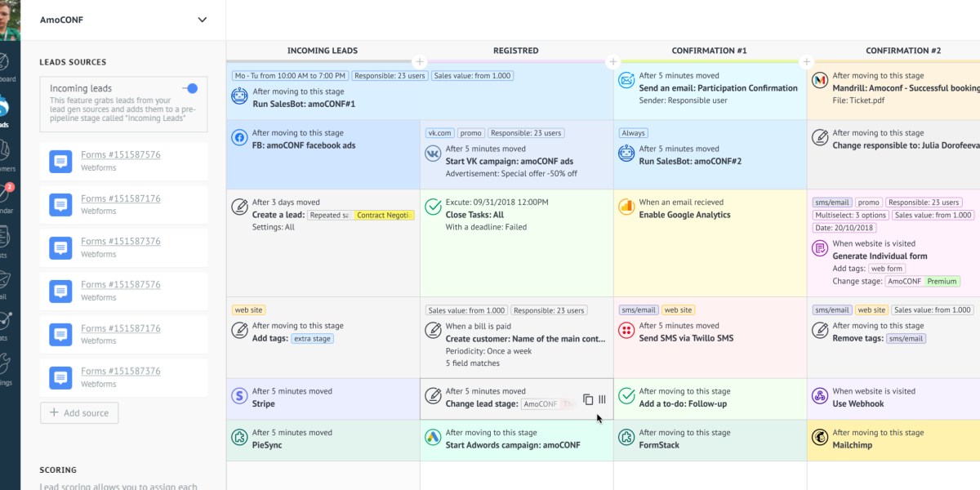Open the Mailchimp integration icon

pos(820,438)
